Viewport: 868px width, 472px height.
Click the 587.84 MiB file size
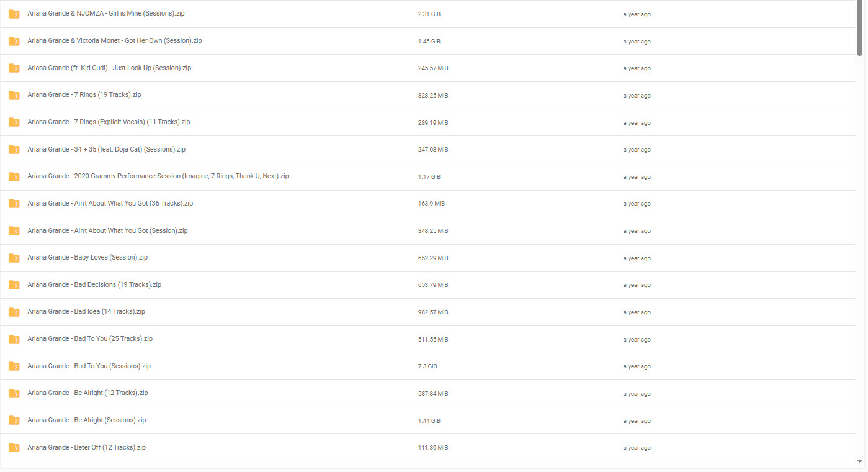pos(433,394)
